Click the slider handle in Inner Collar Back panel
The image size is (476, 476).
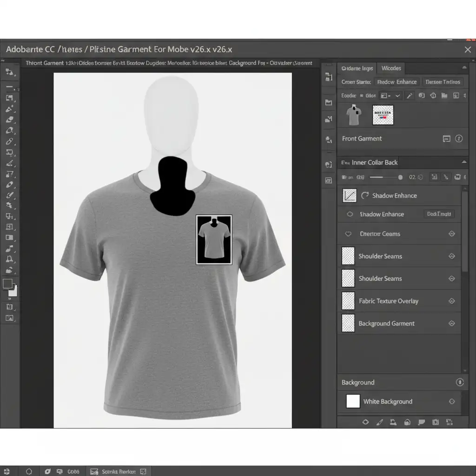click(400, 177)
